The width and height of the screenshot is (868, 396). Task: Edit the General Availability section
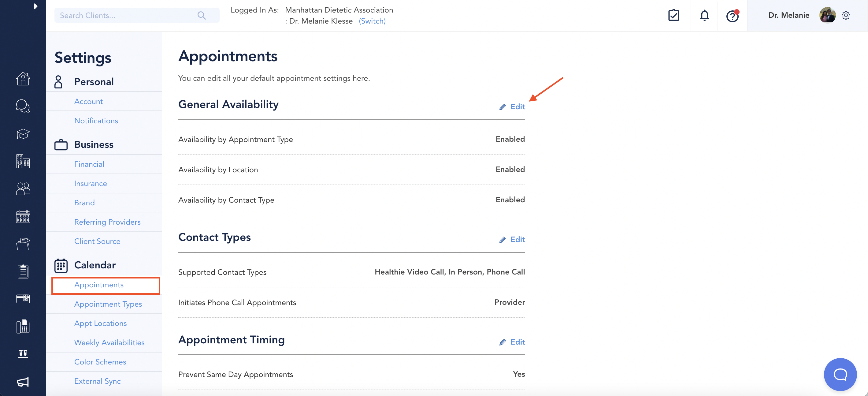tap(512, 106)
